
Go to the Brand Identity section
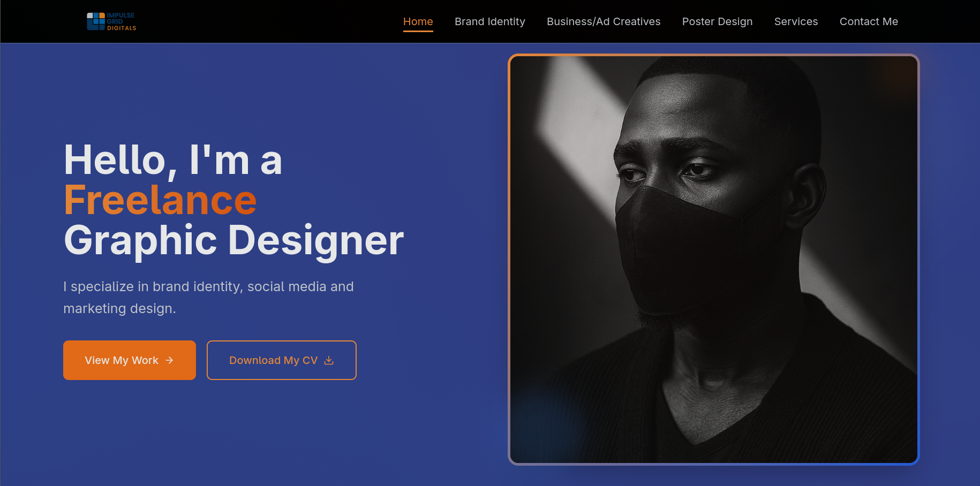(490, 21)
